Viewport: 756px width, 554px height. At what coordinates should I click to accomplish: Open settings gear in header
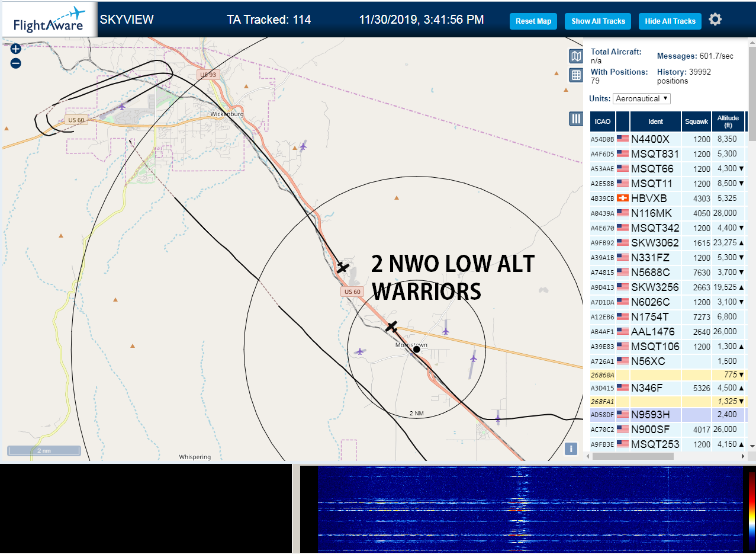pyautogui.click(x=715, y=20)
